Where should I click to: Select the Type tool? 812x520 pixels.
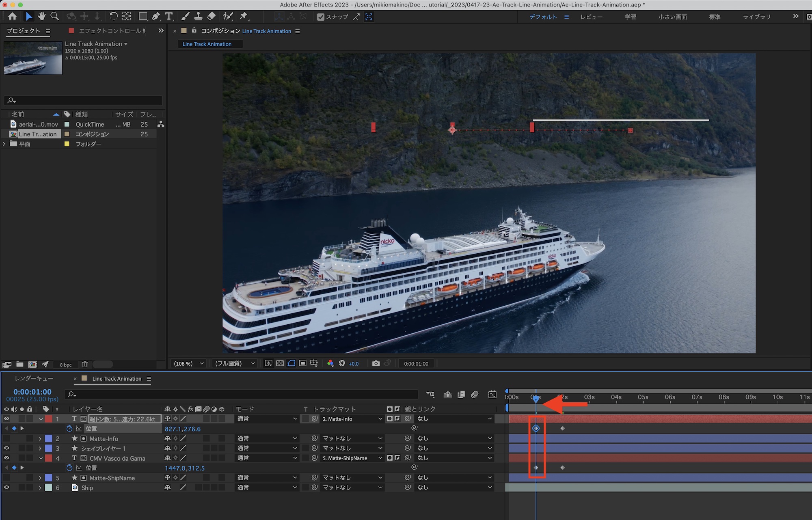click(x=169, y=16)
